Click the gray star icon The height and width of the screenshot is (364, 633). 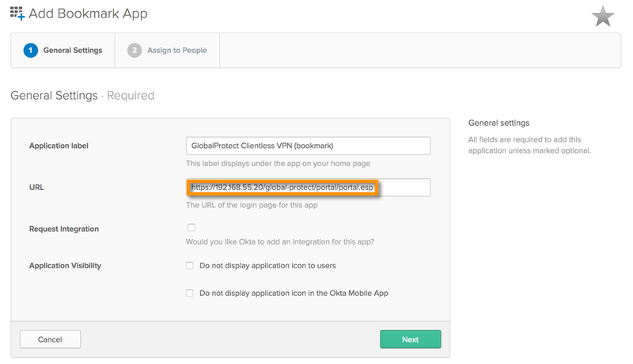603,17
